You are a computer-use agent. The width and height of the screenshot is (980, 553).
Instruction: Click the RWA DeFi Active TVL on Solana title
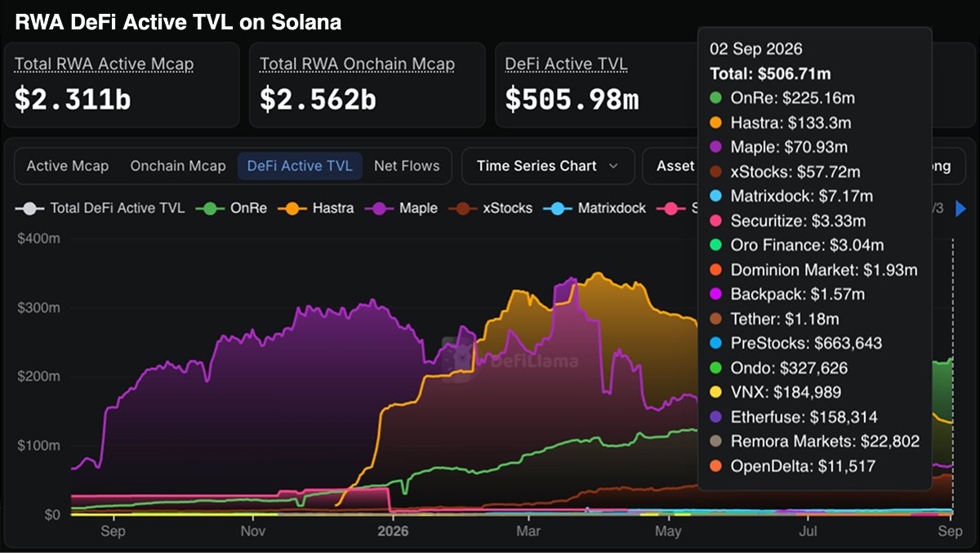point(178,22)
